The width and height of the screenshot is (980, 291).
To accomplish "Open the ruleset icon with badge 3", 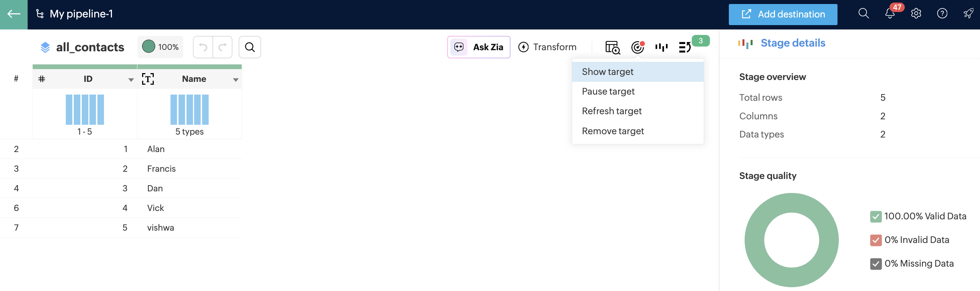I will [685, 47].
